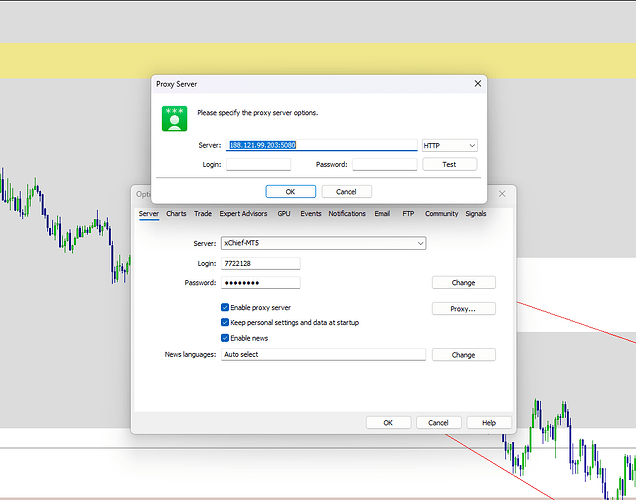Screen dimensions: 636x500
Task: Expand the xChief-MT5 server dropdown
Action: 323,243
